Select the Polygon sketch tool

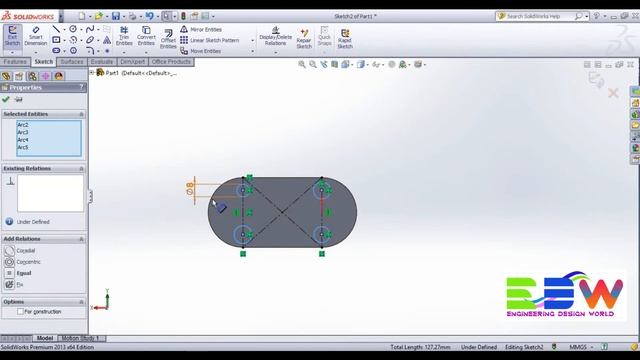click(73, 51)
